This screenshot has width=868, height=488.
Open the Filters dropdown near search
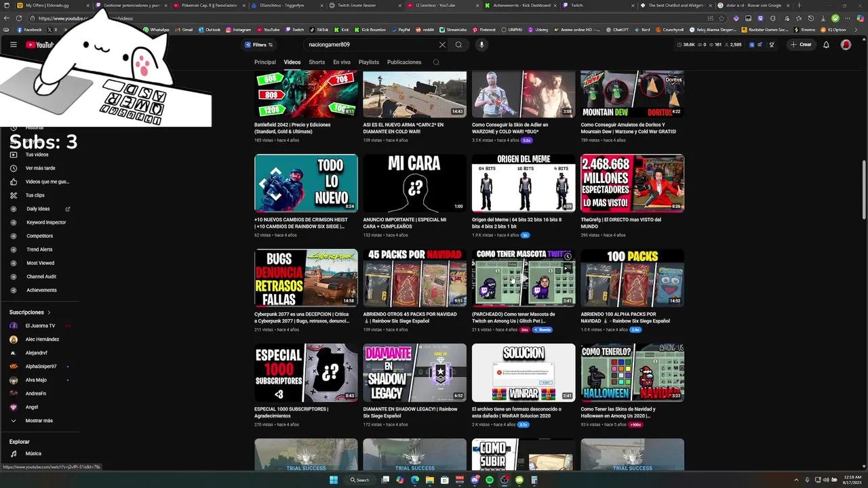tap(259, 45)
